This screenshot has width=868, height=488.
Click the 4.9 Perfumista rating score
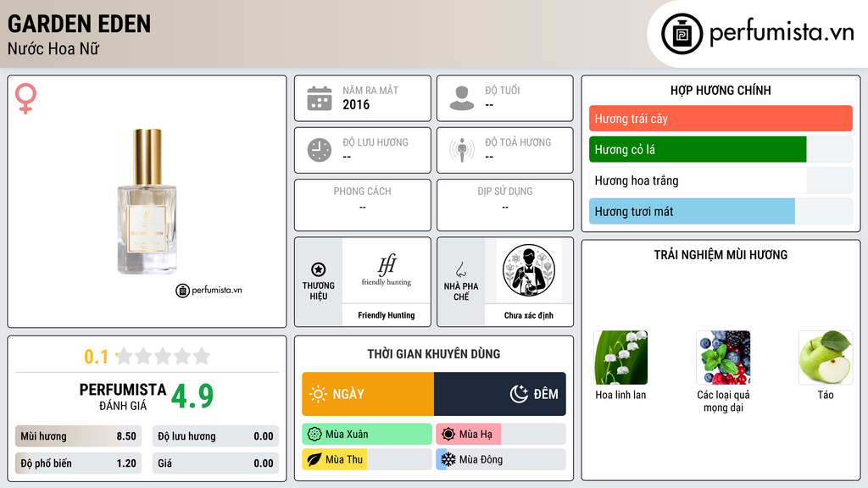(192, 396)
